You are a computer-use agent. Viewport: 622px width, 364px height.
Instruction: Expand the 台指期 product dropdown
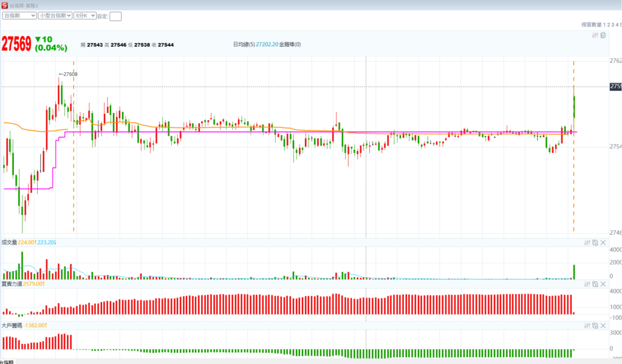(19, 16)
